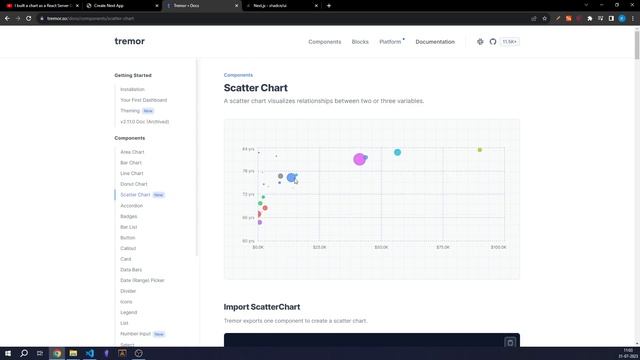Open the browser extensions puzzle icon

[x=589, y=18]
